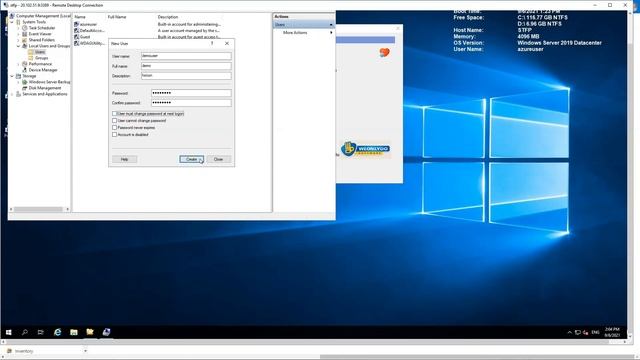Select Shared Folders in the tree
Screen dimensions: 640x360
coord(41,40)
